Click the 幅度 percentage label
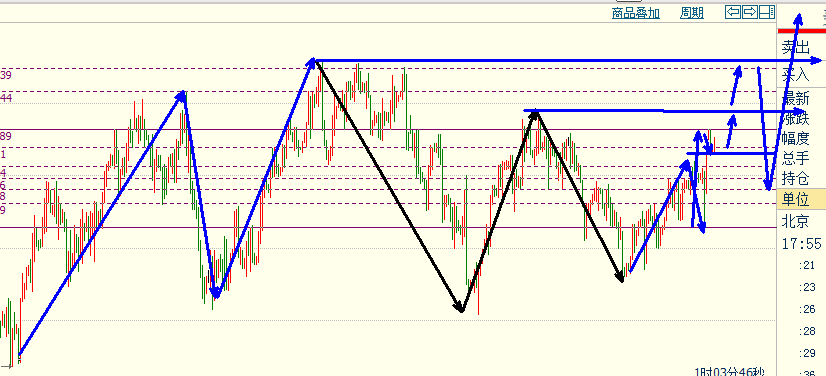This screenshot has width=826, height=376. [x=795, y=138]
